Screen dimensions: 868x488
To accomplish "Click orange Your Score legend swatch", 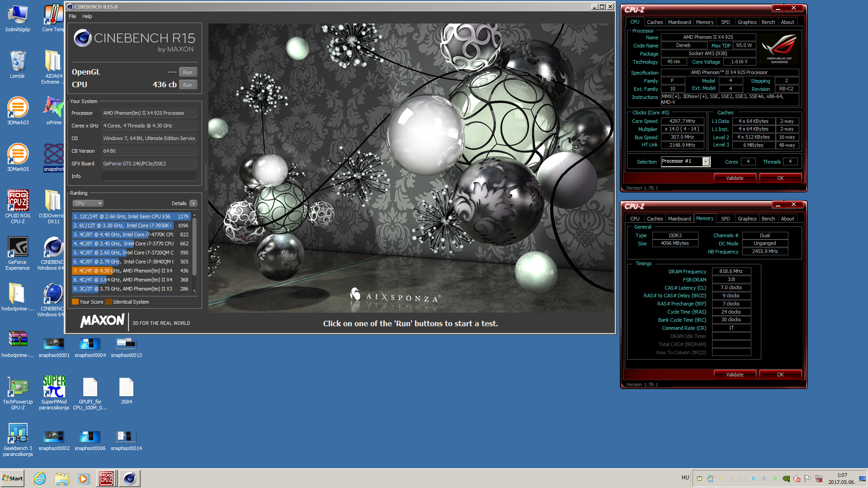I will [x=75, y=302].
